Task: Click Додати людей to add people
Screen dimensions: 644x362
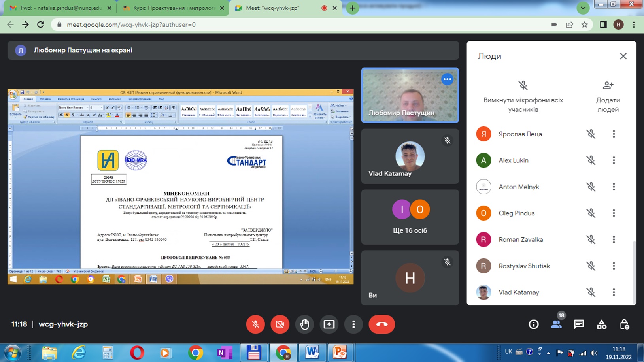Action: [x=608, y=97]
